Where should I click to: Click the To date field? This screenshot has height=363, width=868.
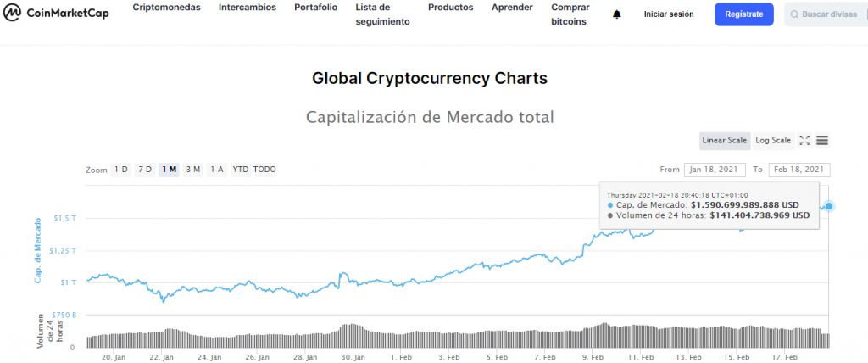[798, 170]
